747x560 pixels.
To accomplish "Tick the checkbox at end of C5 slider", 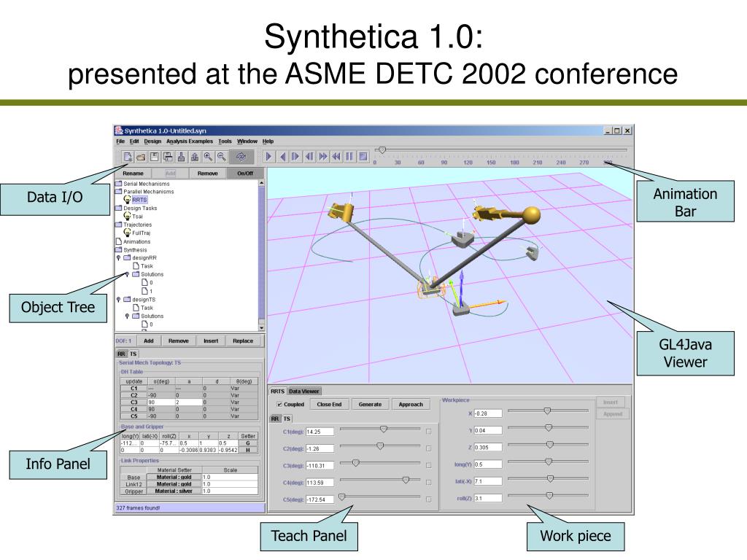I will pos(429,499).
